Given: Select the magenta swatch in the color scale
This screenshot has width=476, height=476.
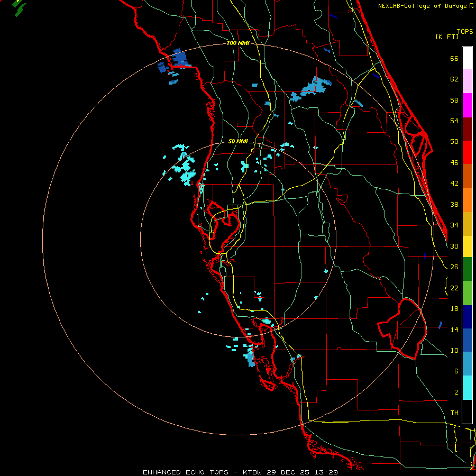Looking at the screenshot, I should [x=467, y=105].
